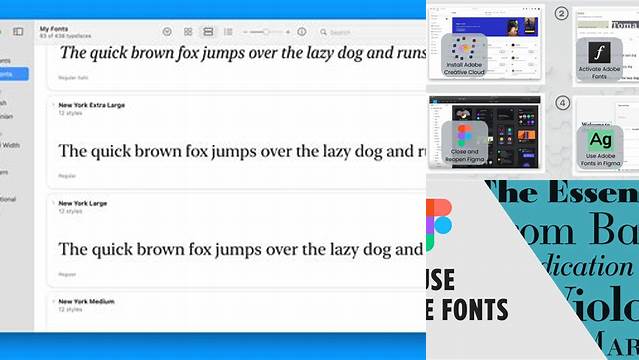Expand the New York Medium family
Viewport: 639px width, 360px height.
point(53,301)
